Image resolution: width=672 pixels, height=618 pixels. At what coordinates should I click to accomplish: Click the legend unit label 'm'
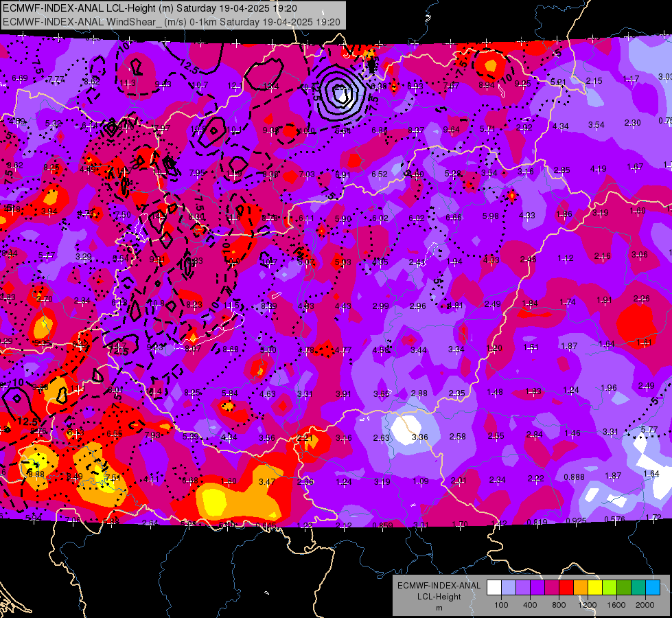(439, 608)
